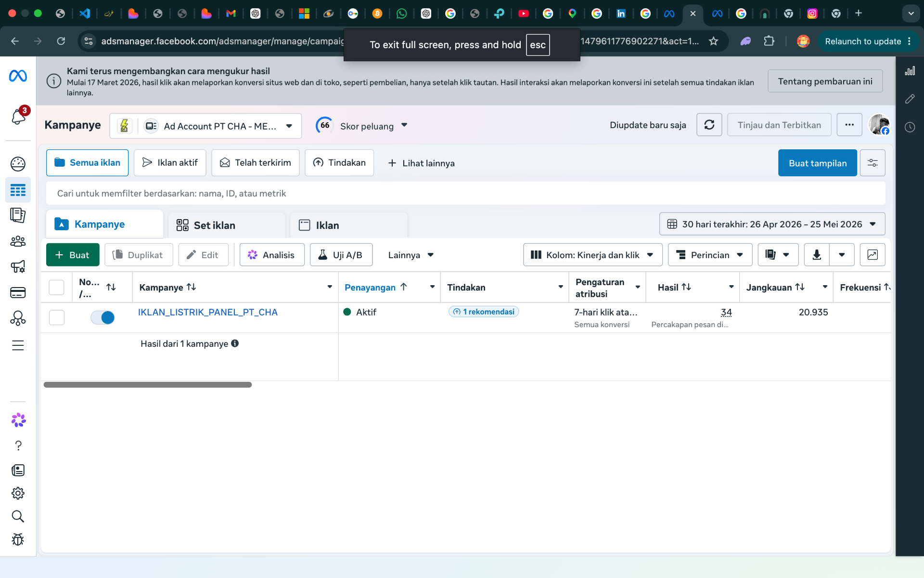The width and height of the screenshot is (924, 578).
Task: Tick the checkbox for the IKLAN_LISTRIK_PANEL_PT_CHA row
Action: coord(56,317)
